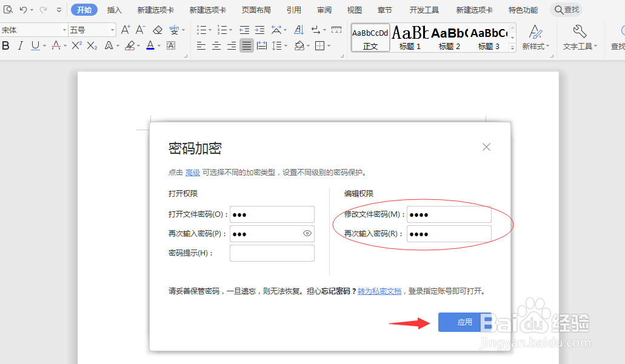Screen dimensions: 625x364
Task: Select 标题 2 style
Action: pyautogui.click(x=450, y=38)
